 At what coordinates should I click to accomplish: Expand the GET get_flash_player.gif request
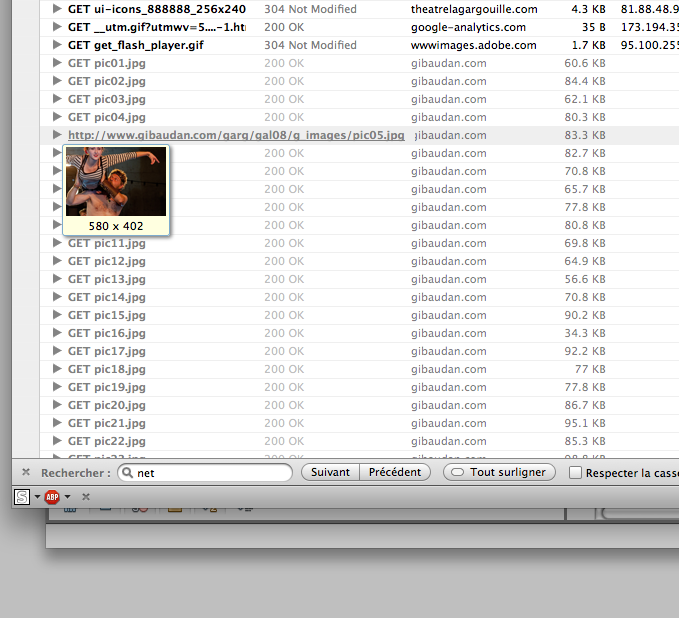click(x=57, y=45)
